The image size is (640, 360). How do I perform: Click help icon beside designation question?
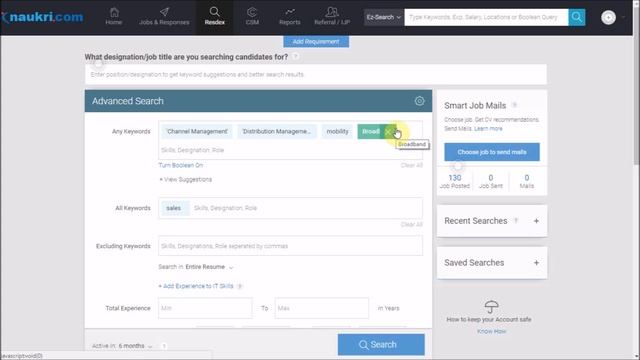pyautogui.click(x=296, y=57)
